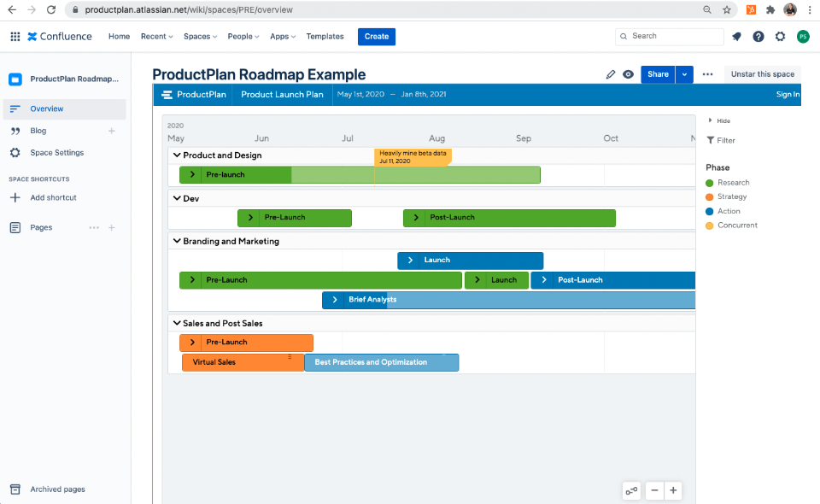Image resolution: width=820 pixels, height=504 pixels.
Task: Open the PS user profile avatar
Action: click(x=803, y=36)
